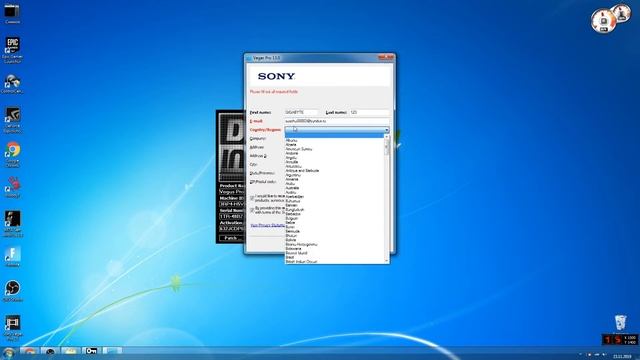The image size is (640, 360).
Task: Click the country list scrollbar up arrow
Action: pos(387,137)
